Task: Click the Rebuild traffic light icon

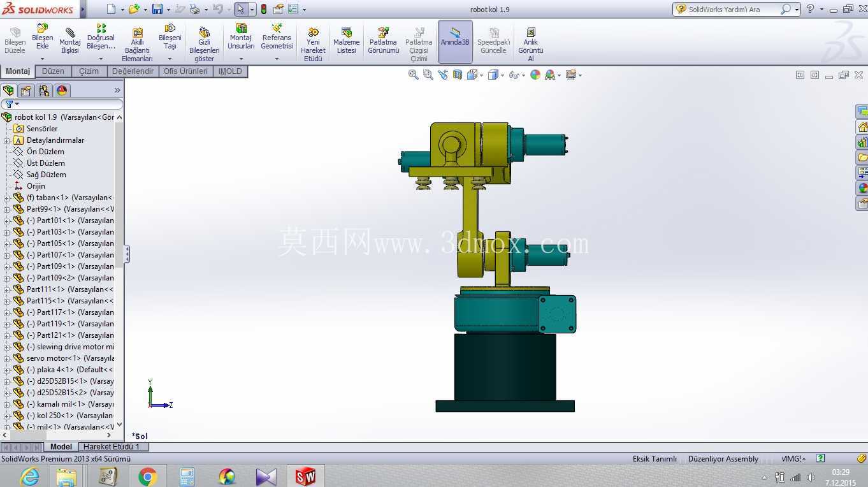Action: pos(263,9)
